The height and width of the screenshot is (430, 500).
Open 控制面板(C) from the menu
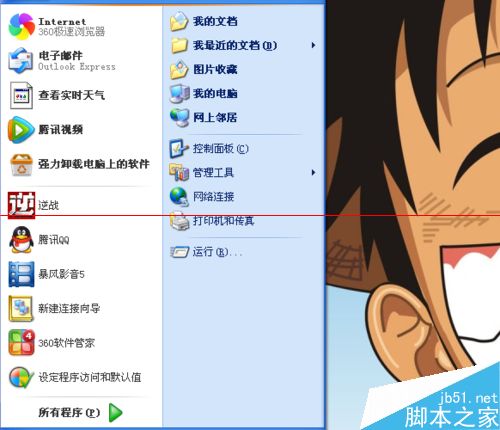221,148
